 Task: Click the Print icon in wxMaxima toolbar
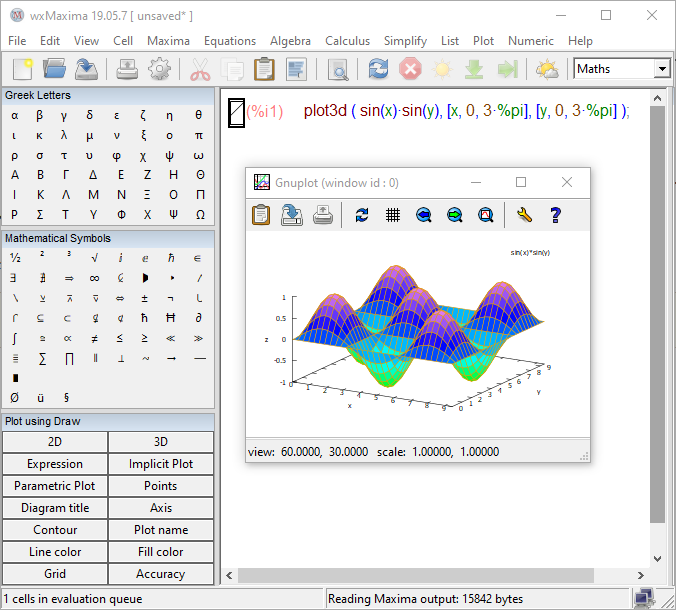(x=128, y=69)
